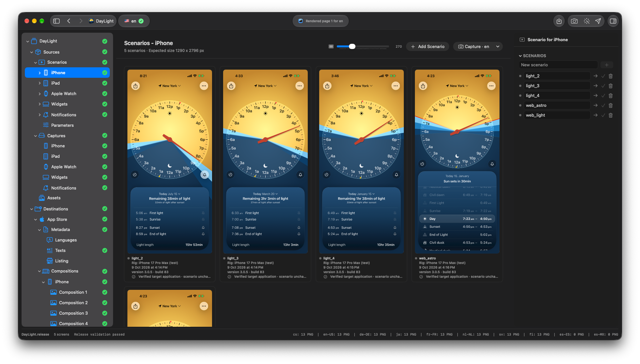Open Languages under Metadata

pyautogui.click(x=66, y=240)
